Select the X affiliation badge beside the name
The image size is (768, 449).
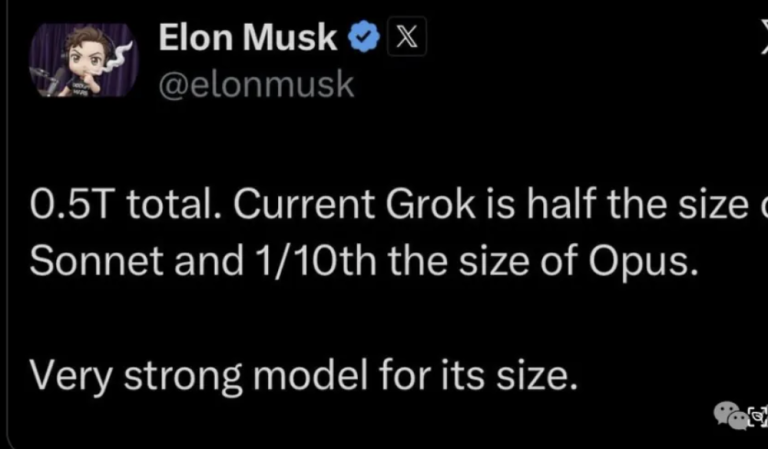click(x=408, y=39)
